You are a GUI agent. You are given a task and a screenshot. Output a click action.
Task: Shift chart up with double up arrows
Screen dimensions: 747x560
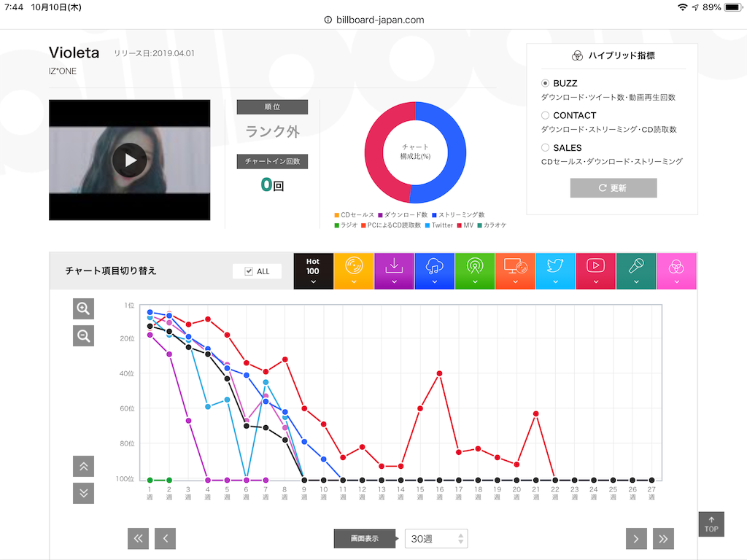pos(83,466)
